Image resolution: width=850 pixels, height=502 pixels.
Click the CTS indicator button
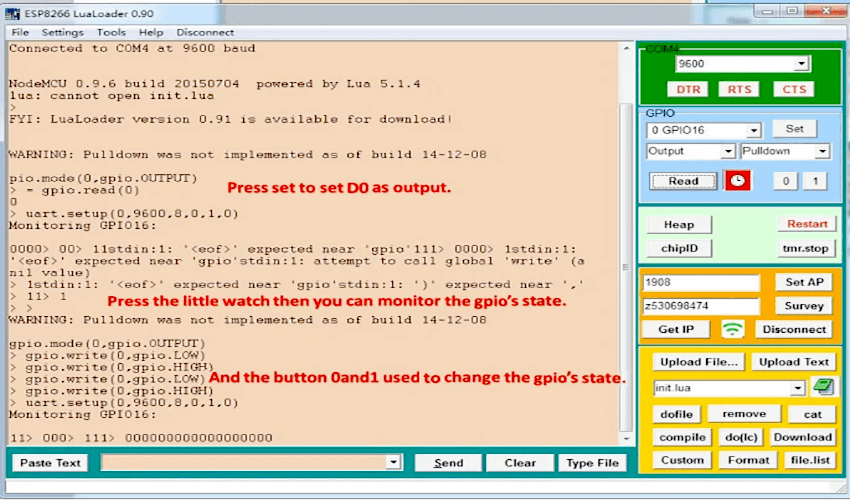(794, 89)
